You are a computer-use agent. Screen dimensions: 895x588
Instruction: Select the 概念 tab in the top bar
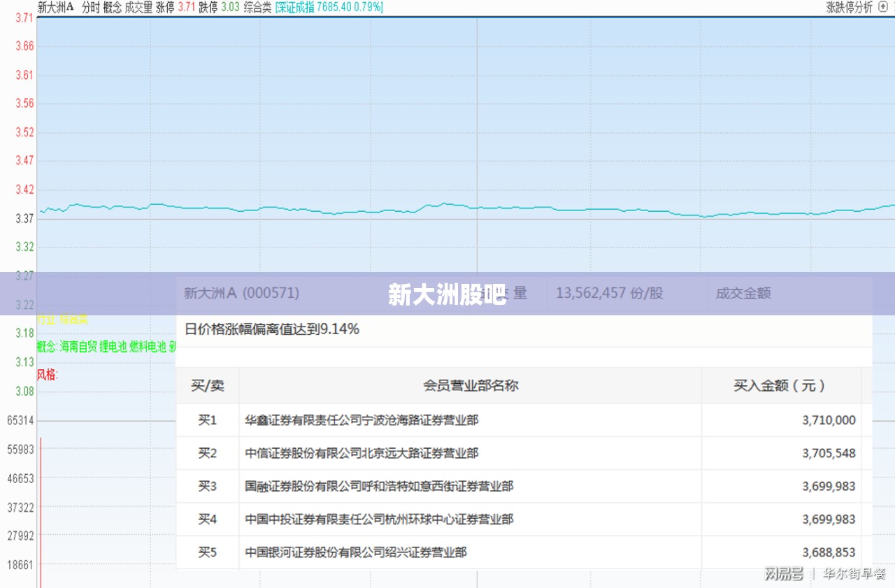tap(112, 8)
